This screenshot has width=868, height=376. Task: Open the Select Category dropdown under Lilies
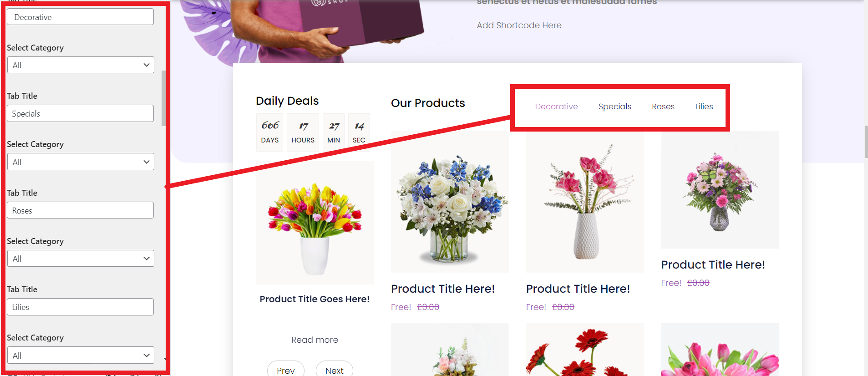tap(81, 355)
